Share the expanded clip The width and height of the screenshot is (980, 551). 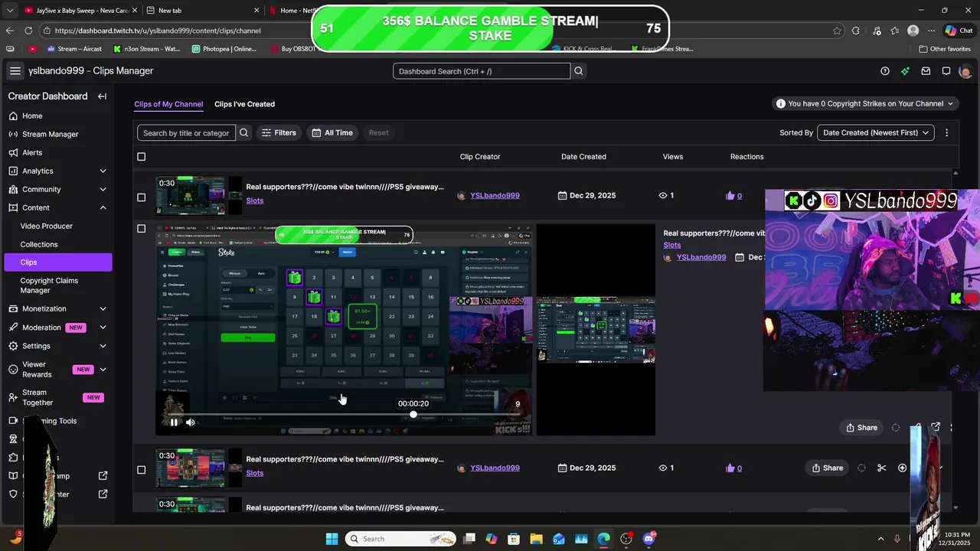(861, 428)
